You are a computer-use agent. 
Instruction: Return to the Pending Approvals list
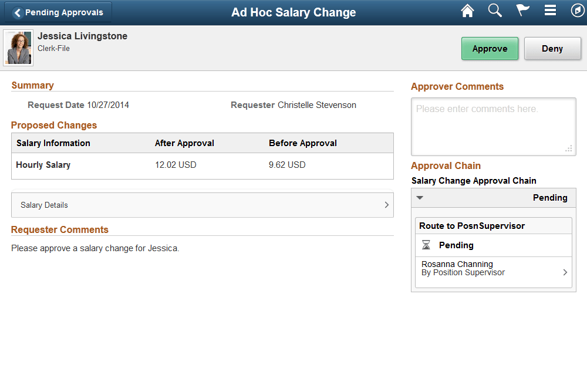(57, 11)
